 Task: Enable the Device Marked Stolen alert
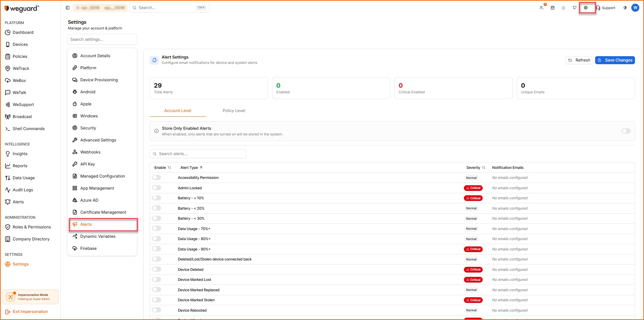coord(157,300)
